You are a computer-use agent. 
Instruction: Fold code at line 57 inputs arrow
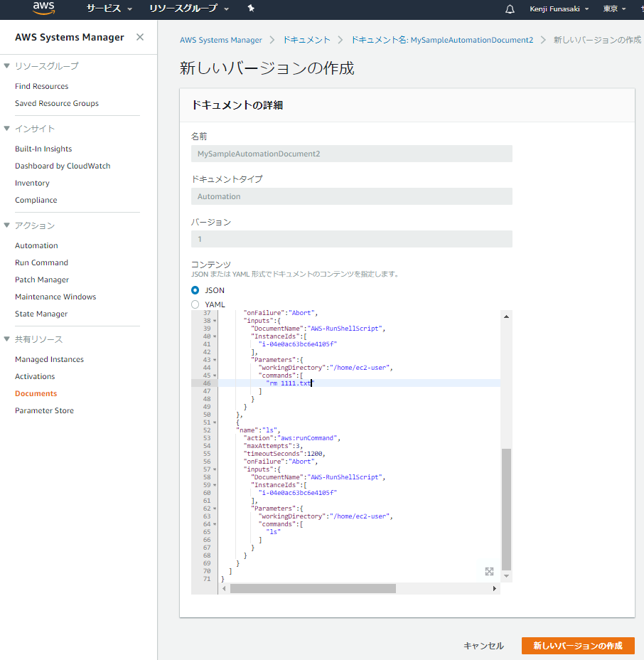215,469
